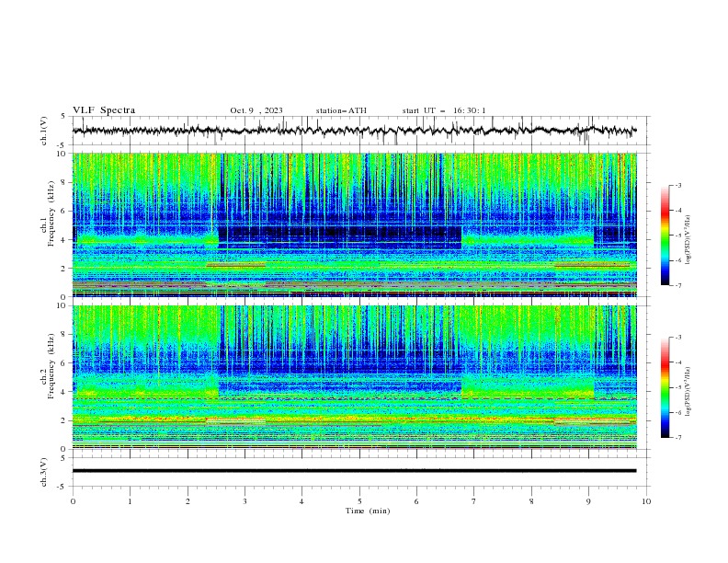
Task: Click time axis tick label "9"
Action: click(588, 501)
